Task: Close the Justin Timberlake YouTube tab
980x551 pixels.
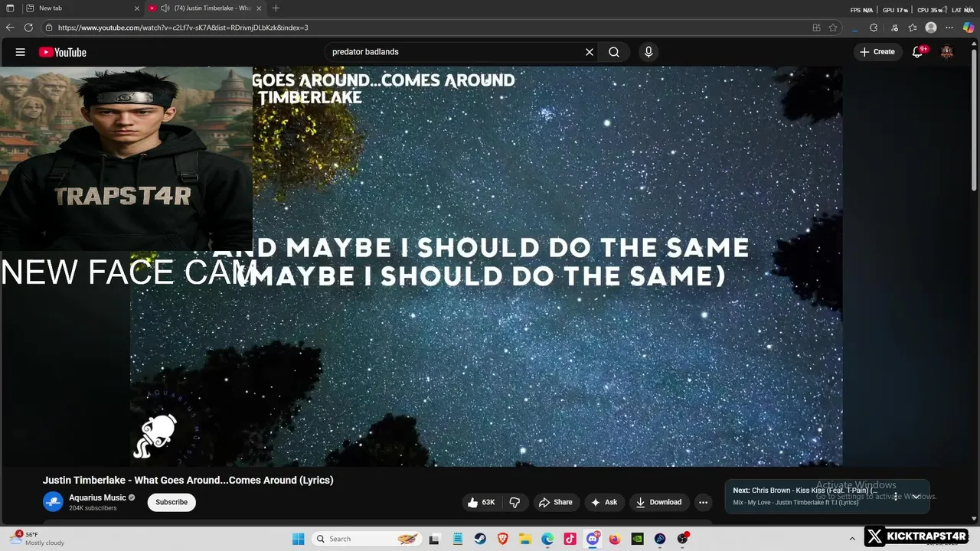Action: click(259, 8)
